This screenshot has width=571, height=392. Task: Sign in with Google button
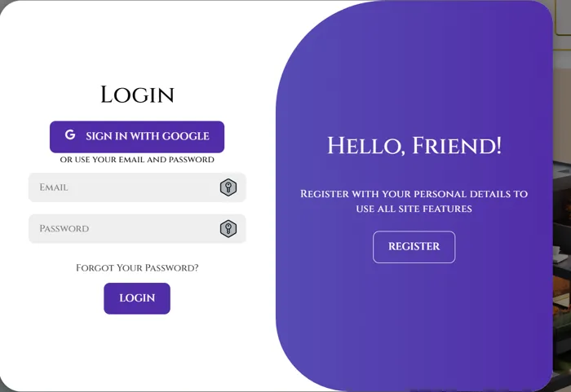[137, 137]
